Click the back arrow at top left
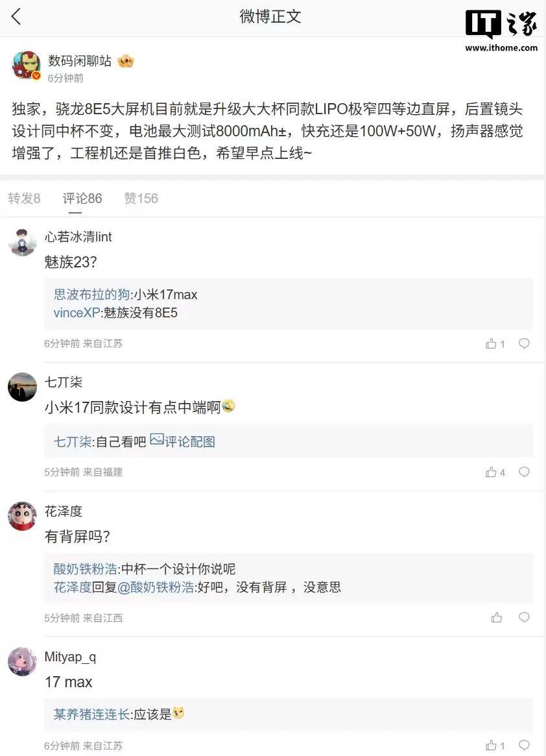This screenshot has height=756, width=546. (x=16, y=18)
